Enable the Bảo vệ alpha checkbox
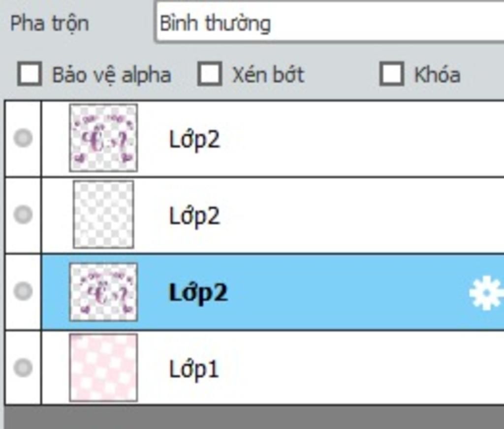This screenshot has height=429, width=504. tap(30, 74)
